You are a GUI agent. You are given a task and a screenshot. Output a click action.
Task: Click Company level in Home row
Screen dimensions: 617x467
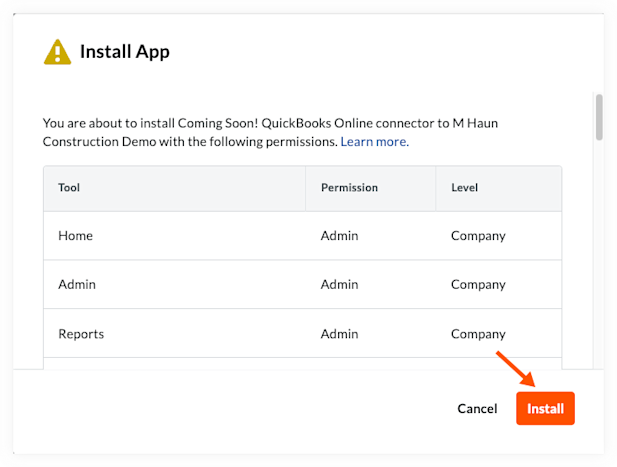478,236
